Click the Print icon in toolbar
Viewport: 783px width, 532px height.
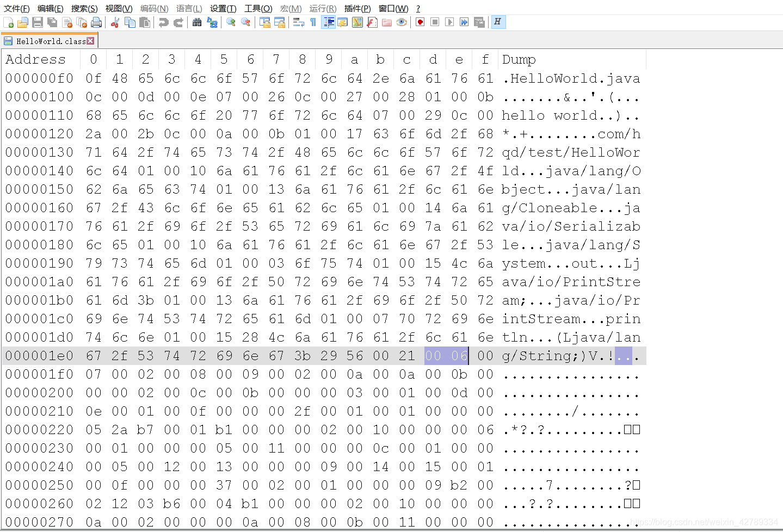click(97, 22)
